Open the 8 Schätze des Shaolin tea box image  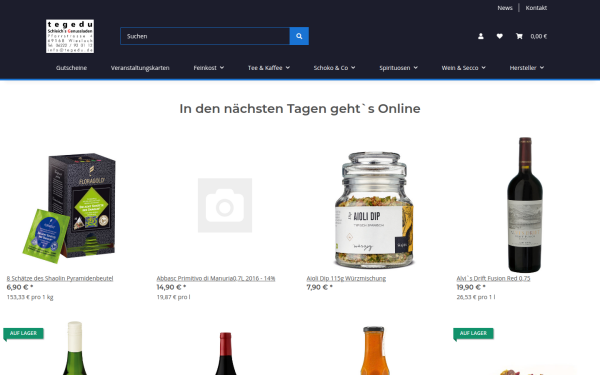click(69, 209)
